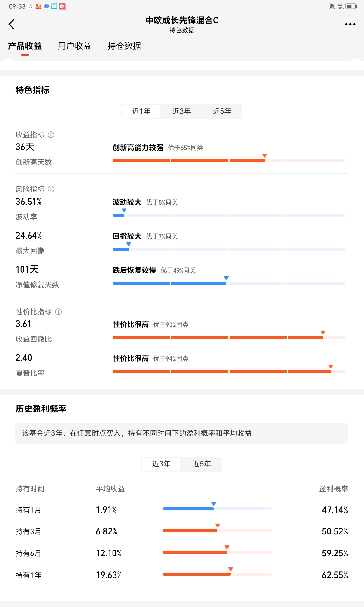
Task: Open the 持仓数据 tab
Action: [x=124, y=46]
